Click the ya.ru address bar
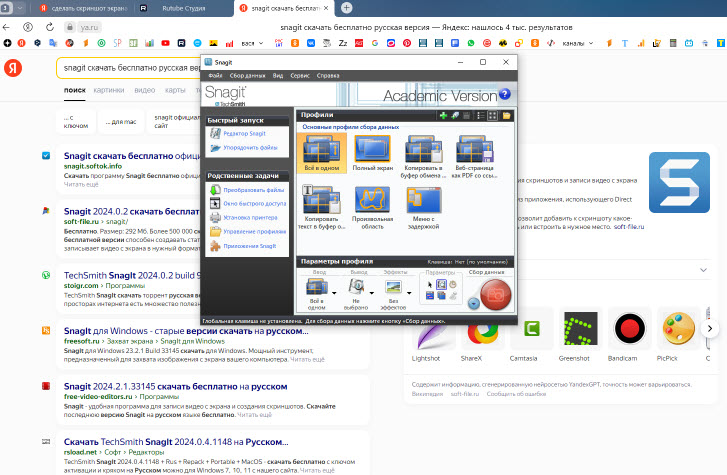Screen dimensions: 727x475 (x=89, y=27)
